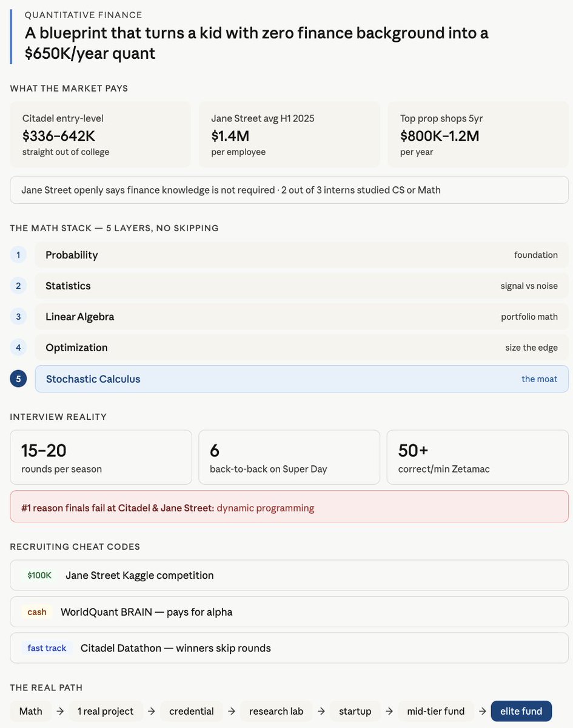Viewport: 573px width, 728px height.
Task: Click THE REAL PATH heading
Action: click(46, 687)
